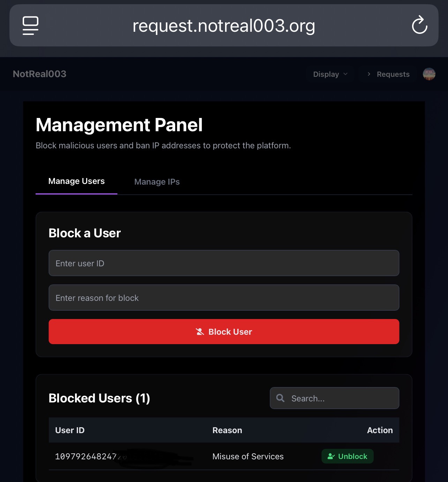Reload the page with refresh icon
The width and height of the screenshot is (448, 482).
pyautogui.click(x=419, y=25)
